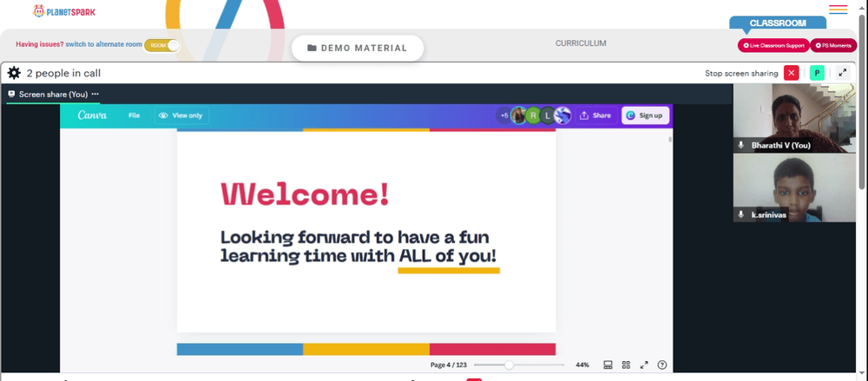The image size is (868, 381).
Task: Click the green R collaborator avatar
Action: point(533,115)
